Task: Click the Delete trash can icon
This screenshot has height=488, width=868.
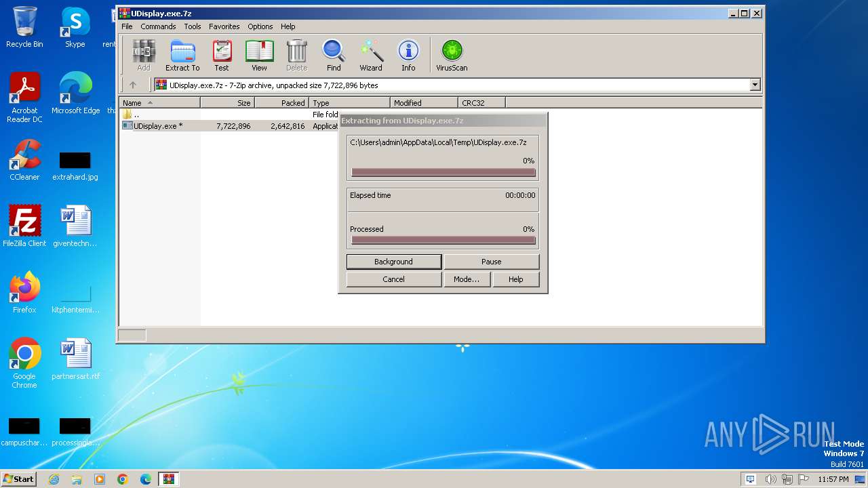Action: (x=296, y=56)
